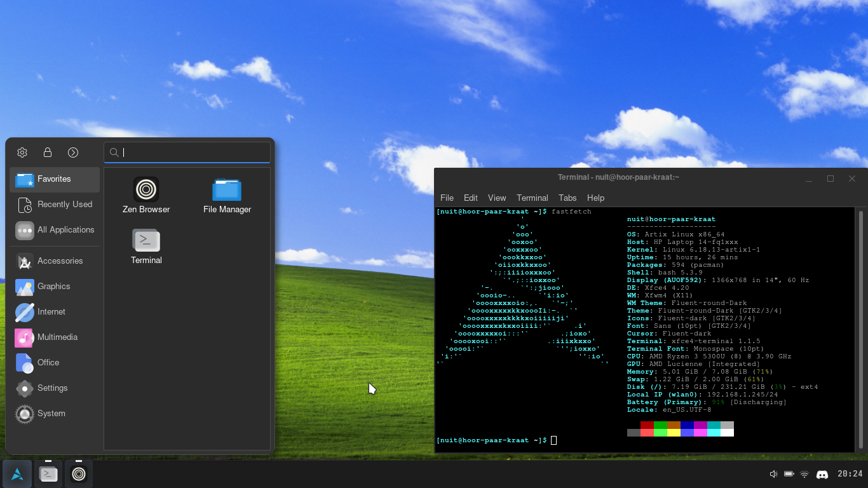
Task: Browse the System category
Action: pos(55,414)
